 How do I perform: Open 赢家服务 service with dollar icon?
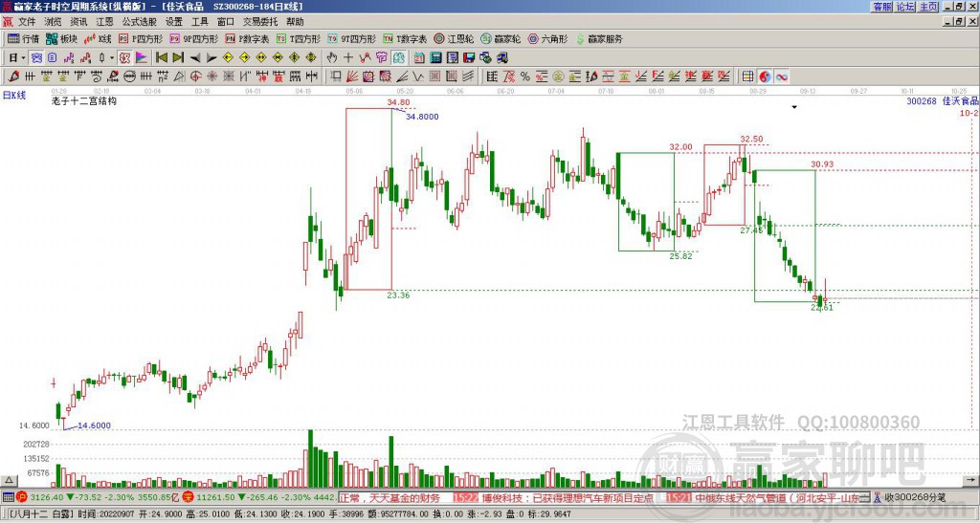[x=599, y=38]
